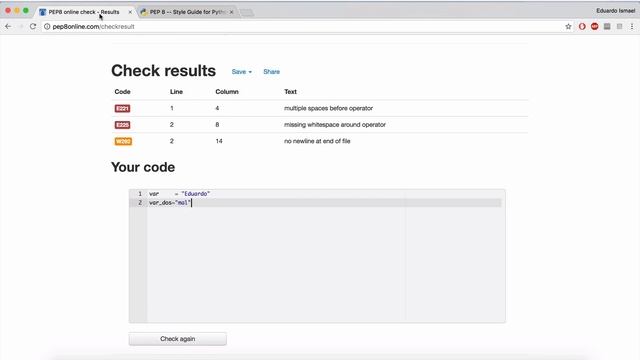Click 'missing whitespace around operator' text
Viewport: 640px width, 360px height.
pyautogui.click(x=335, y=125)
